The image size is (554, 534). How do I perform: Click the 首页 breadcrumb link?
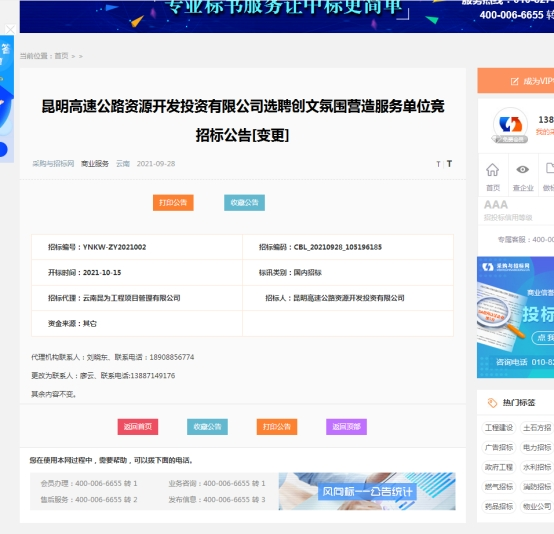(x=61, y=56)
